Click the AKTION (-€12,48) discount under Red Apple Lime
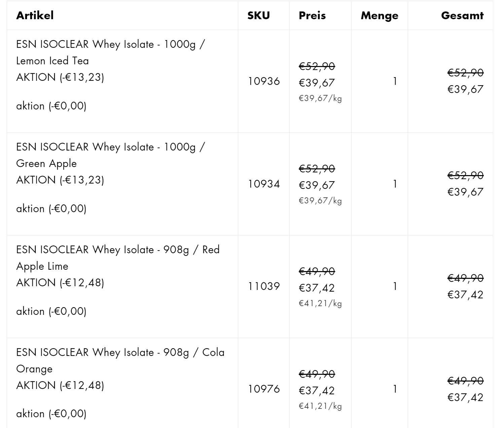This screenshot has height=428, width=504. (60, 283)
